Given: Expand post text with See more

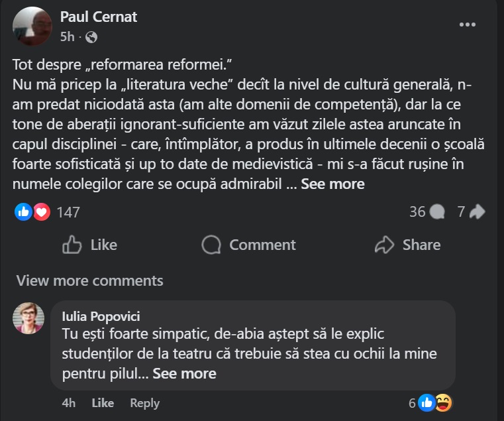Looking at the screenshot, I should point(332,184).
